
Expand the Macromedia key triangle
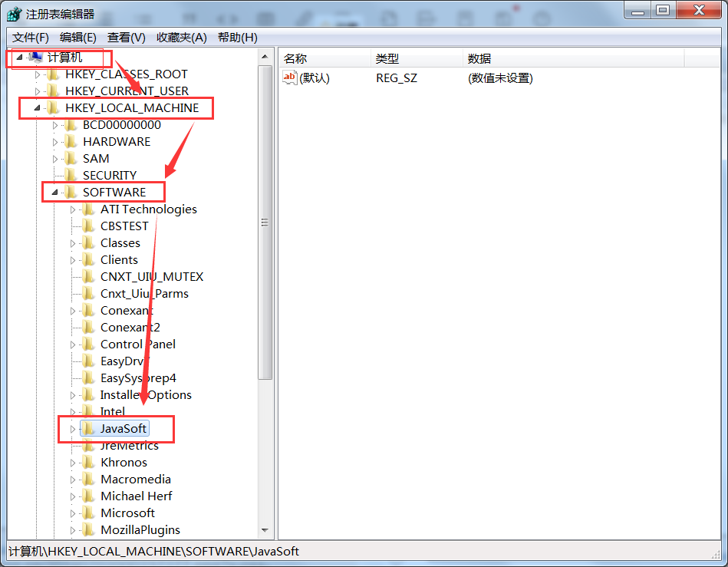point(73,480)
